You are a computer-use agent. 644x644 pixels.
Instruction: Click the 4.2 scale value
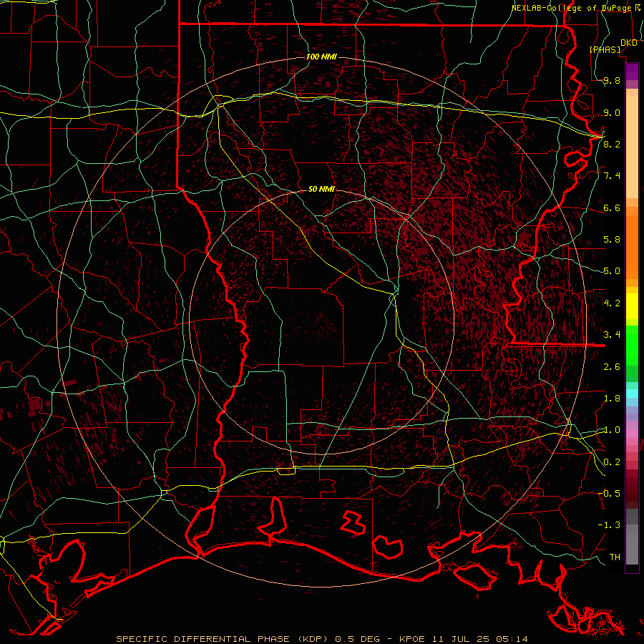tap(612, 303)
